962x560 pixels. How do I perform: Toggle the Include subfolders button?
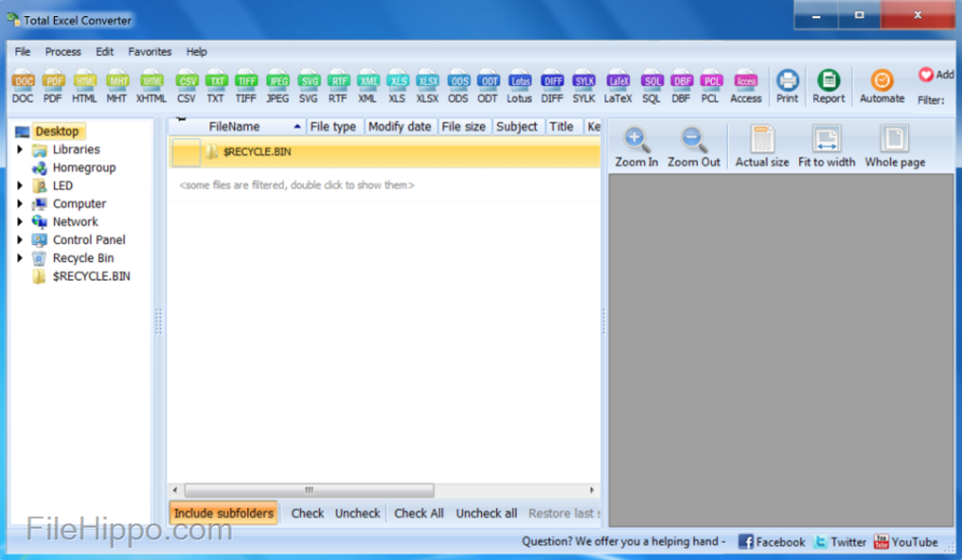(224, 513)
